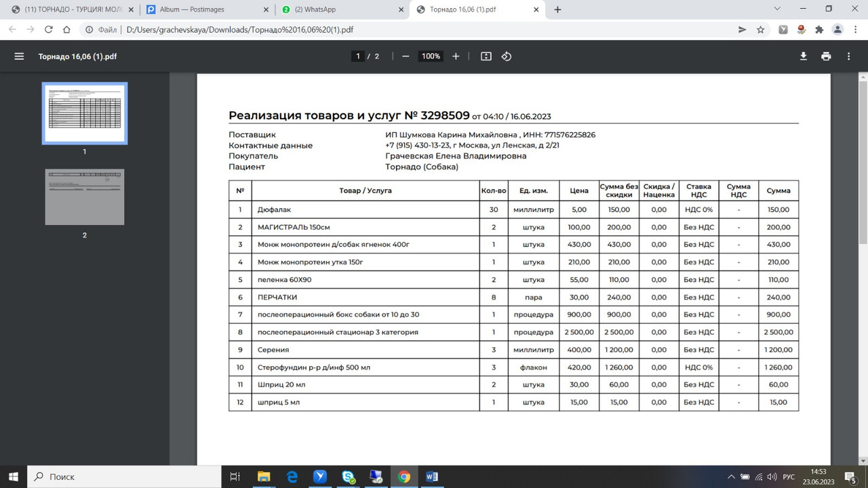868x488 pixels.
Task: Click the Шприц 20 мл cell
Action: (x=365, y=384)
